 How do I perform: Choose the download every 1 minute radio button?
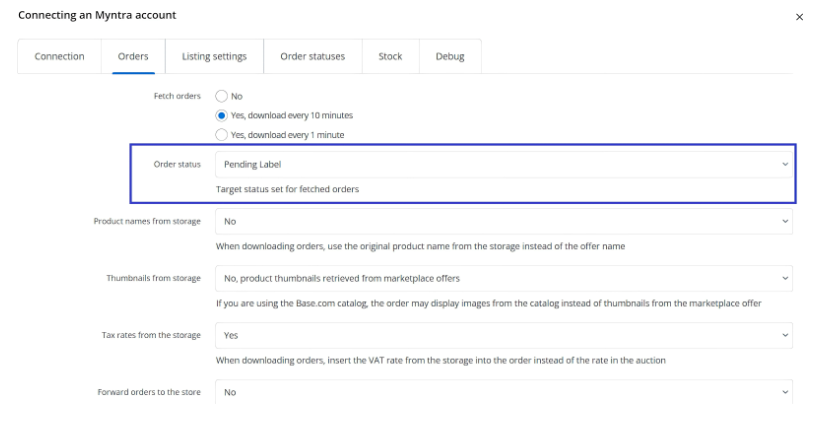coord(222,134)
